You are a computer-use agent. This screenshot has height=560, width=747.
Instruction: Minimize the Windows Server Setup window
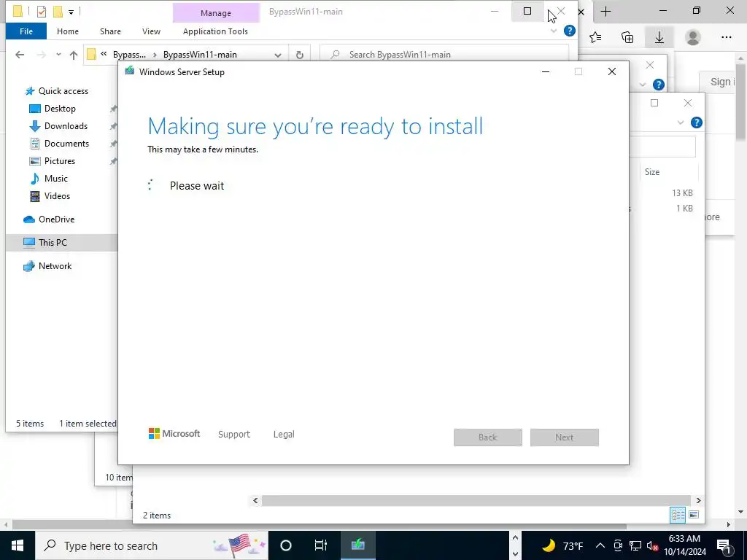[x=546, y=72]
